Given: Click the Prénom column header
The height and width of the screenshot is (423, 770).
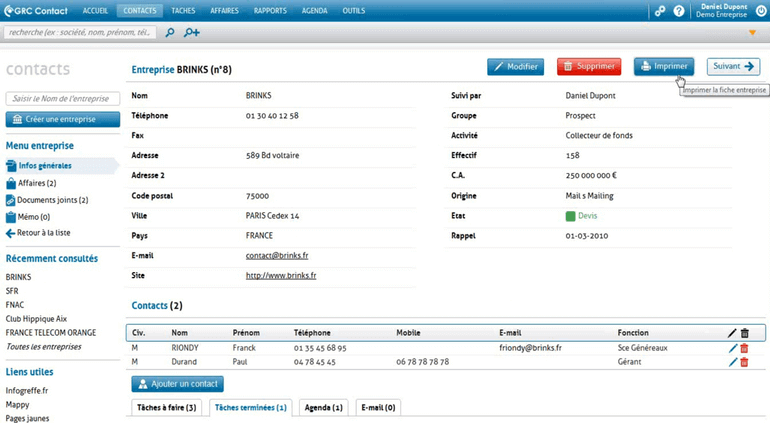Looking at the screenshot, I should pos(246,333).
